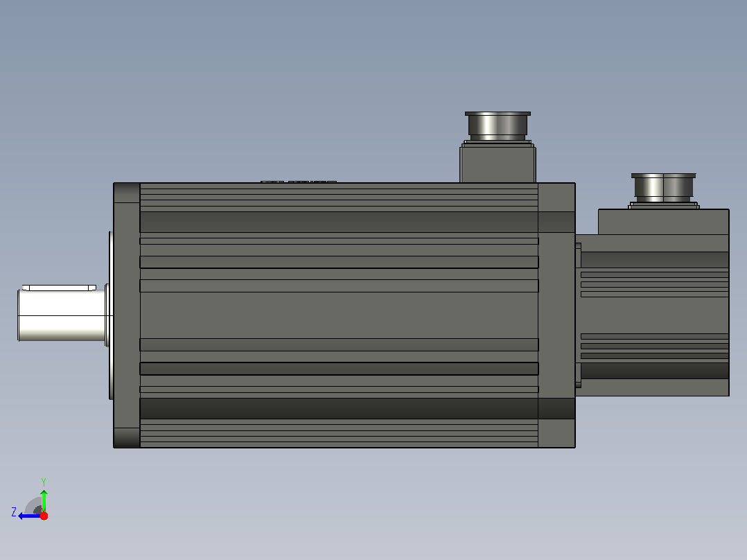Select the finned main body of the motor
The height and width of the screenshot is (560, 747).
point(340,315)
